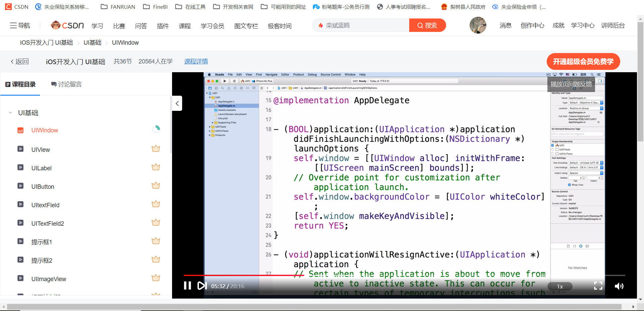Viewport: 644px width, 311px height.
Task: Open the 学习中心 link
Action: click(583, 26)
